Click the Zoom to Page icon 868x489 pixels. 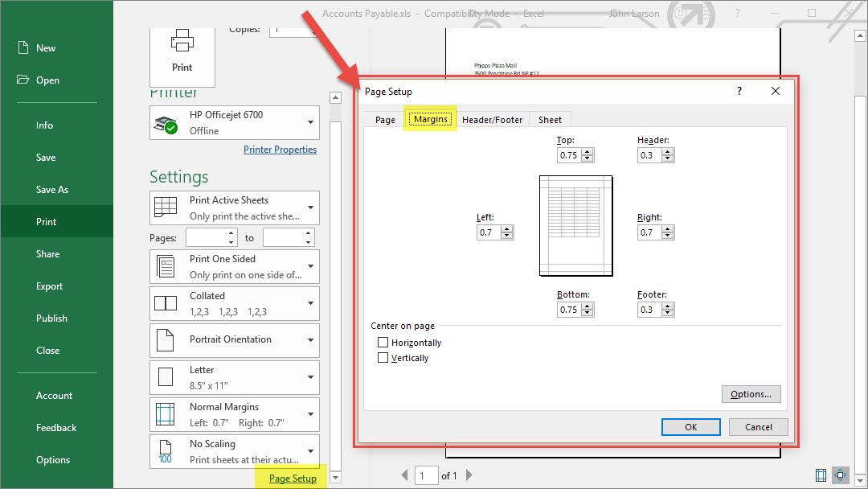pyautogui.click(x=841, y=475)
